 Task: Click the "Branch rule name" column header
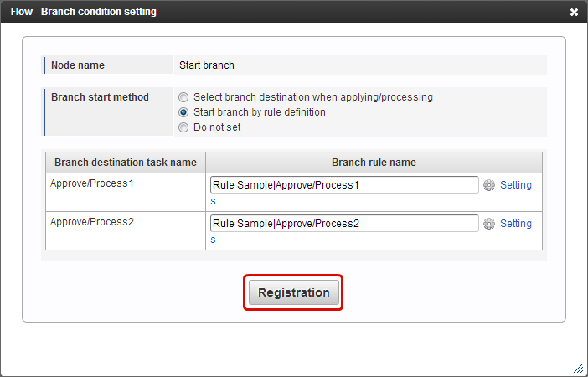pos(374,163)
